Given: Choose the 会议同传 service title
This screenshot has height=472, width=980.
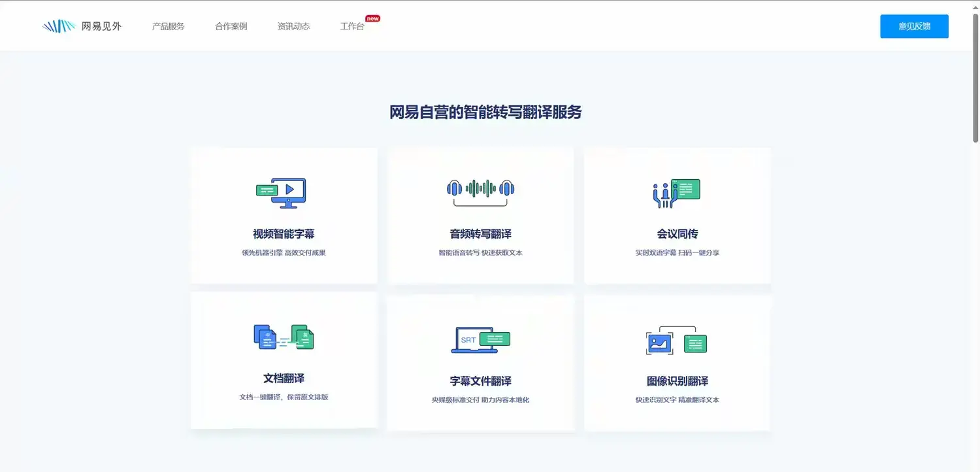Looking at the screenshot, I should click(x=678, y=234).
